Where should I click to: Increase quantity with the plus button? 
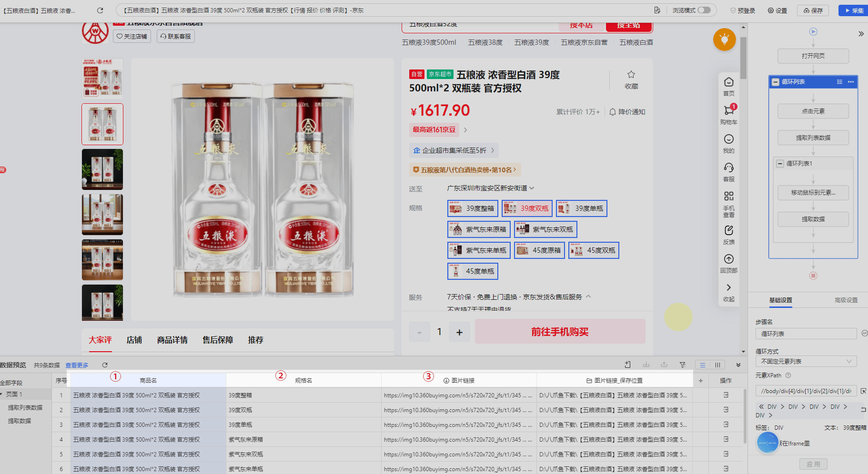click(x=459, y=332)
